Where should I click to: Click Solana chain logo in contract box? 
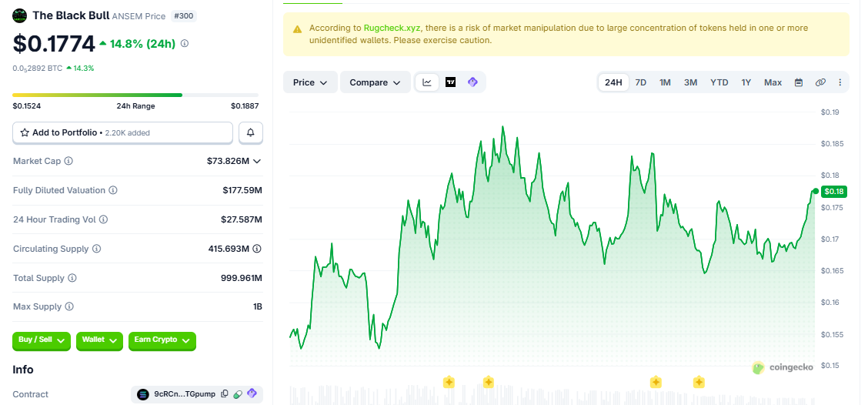[x=143, y=394]
